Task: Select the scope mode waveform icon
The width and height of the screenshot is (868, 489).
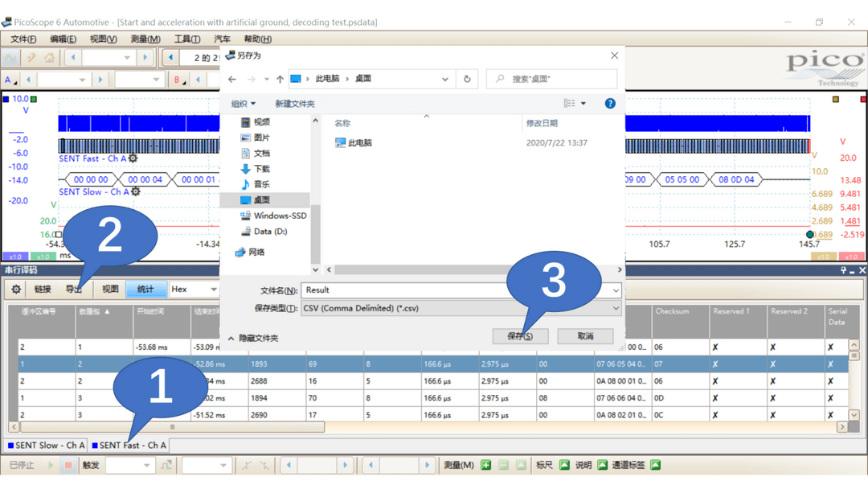Action: click(10, 57)
